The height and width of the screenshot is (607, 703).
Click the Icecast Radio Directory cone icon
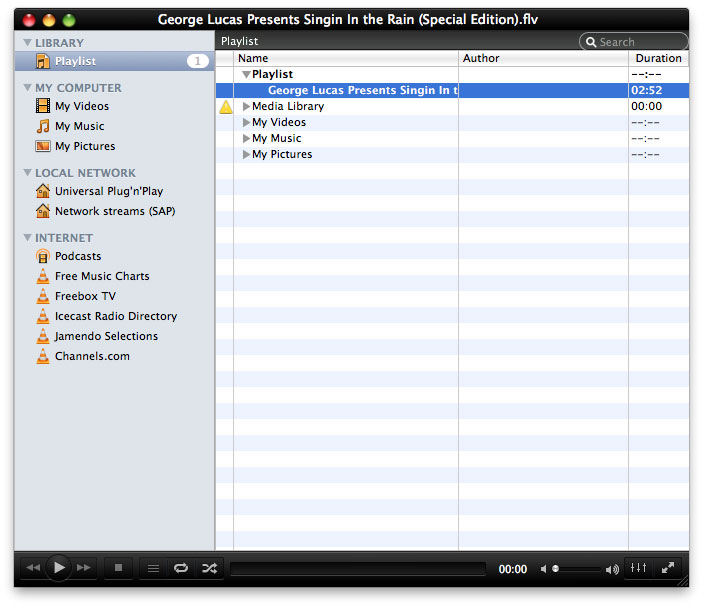(x=43, y=316)
